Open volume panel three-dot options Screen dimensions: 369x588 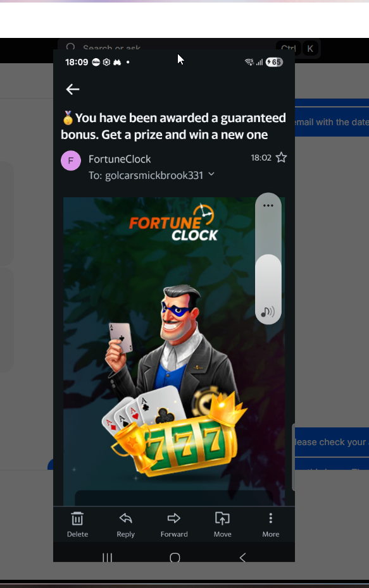(x=268, y=205)
